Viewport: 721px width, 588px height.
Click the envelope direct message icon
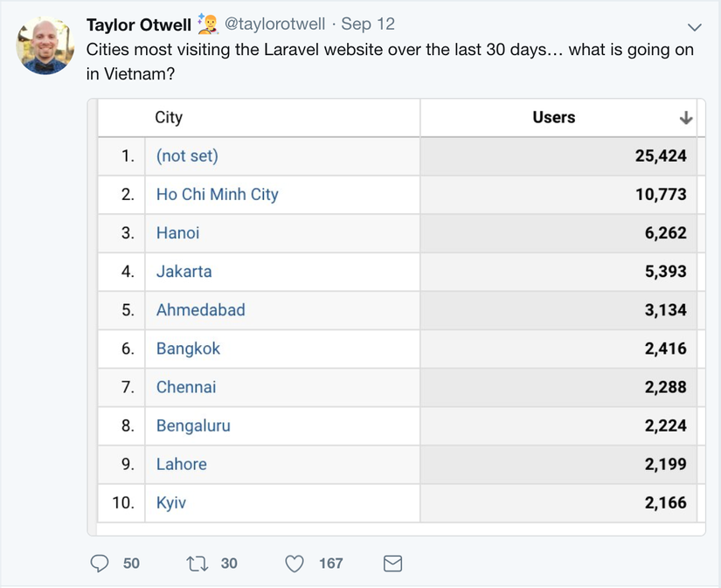coord(392,564)
